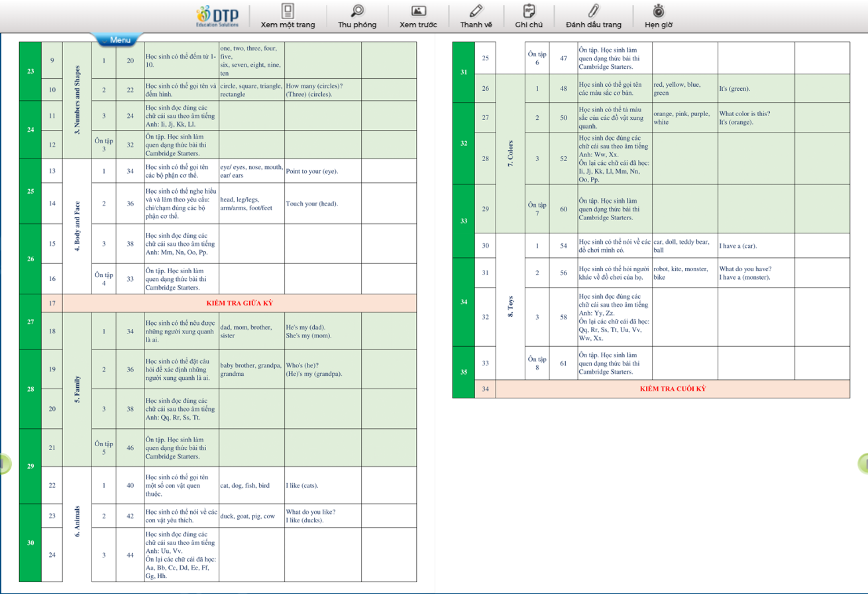
Task: Open the drawing toolbar (Thanh vẽ)
Action: (476, 16)
